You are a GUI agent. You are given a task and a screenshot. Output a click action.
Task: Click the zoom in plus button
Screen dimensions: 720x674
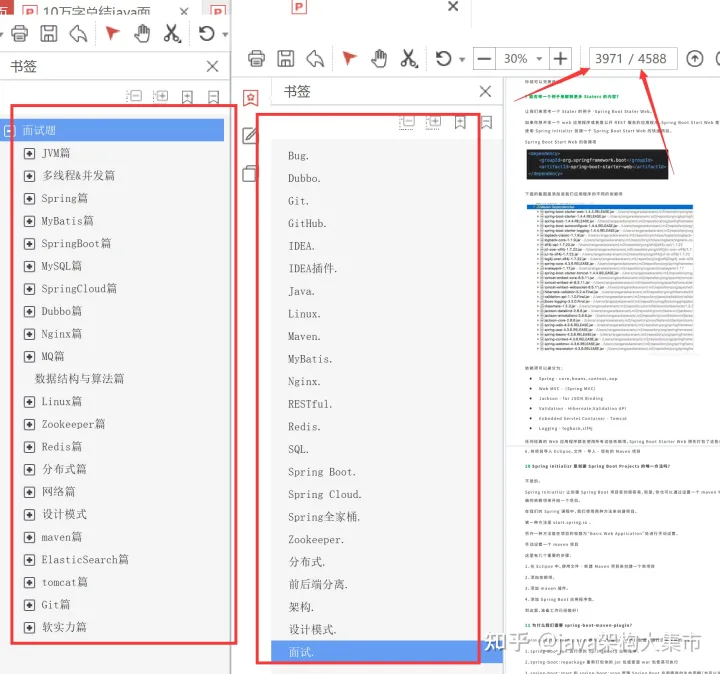tap(560, 59)
